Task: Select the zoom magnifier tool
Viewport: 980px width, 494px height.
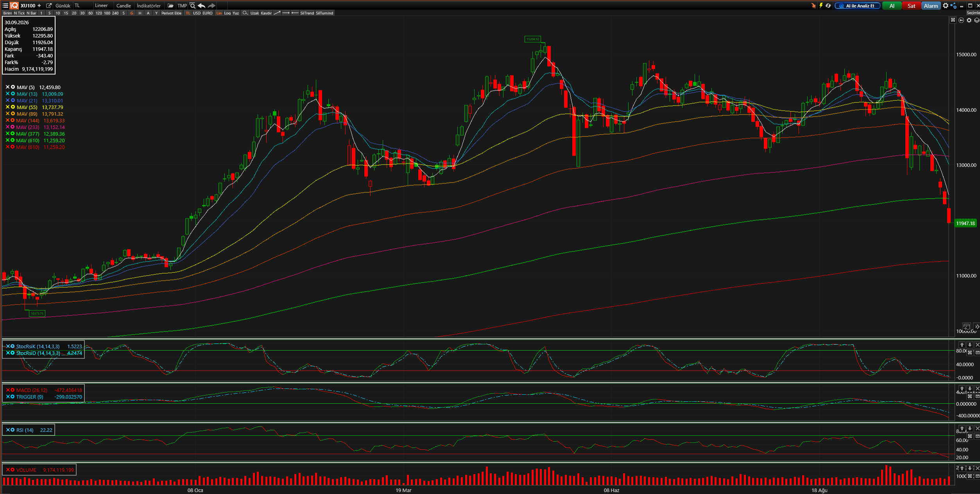Action: (x=245, y=13)
